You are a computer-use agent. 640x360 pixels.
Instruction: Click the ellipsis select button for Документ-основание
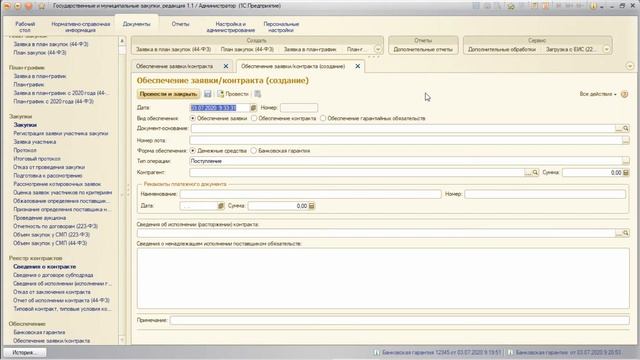619,129
